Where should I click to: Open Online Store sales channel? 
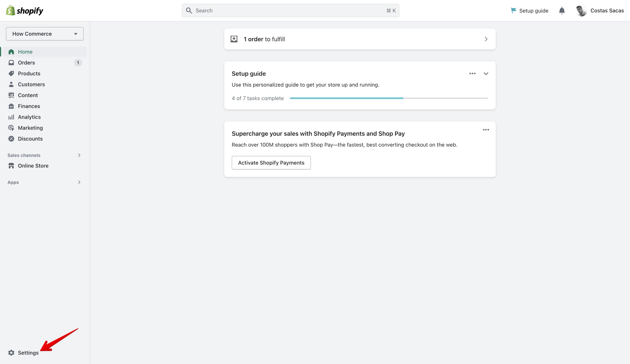33,166
